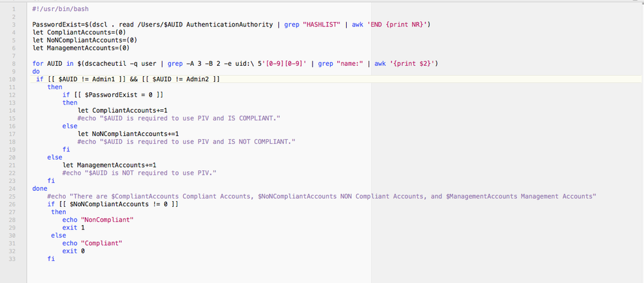Screen dimensions: 644x283
Task: Click "let ManagementAccounts=(0)" on line 6
Action: click(x=81, y=48)
